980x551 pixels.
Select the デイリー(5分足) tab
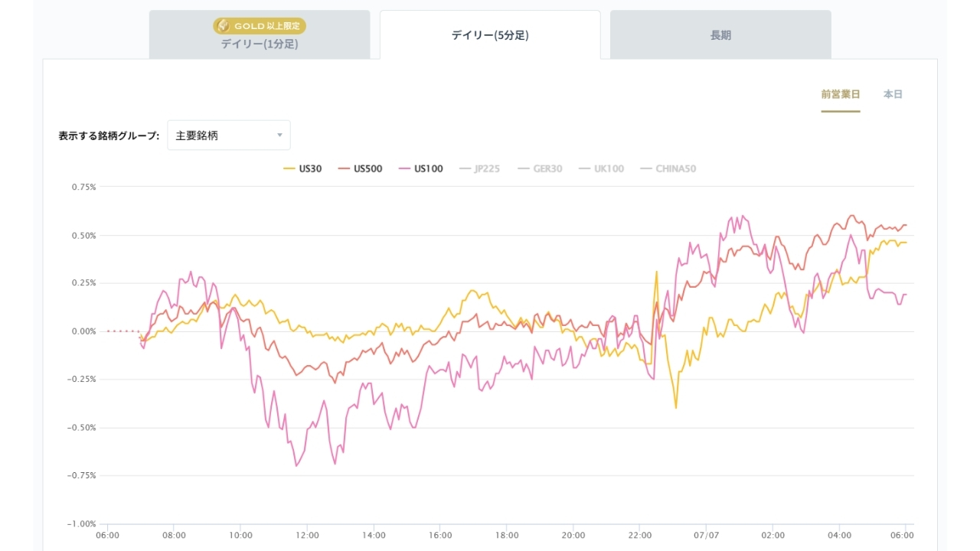(x=490, y=35)
